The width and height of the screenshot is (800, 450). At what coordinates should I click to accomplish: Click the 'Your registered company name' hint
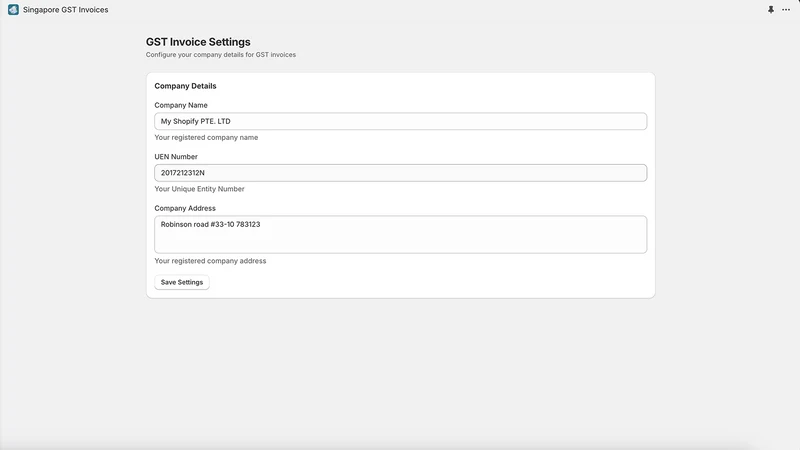(x=206, y=137)
